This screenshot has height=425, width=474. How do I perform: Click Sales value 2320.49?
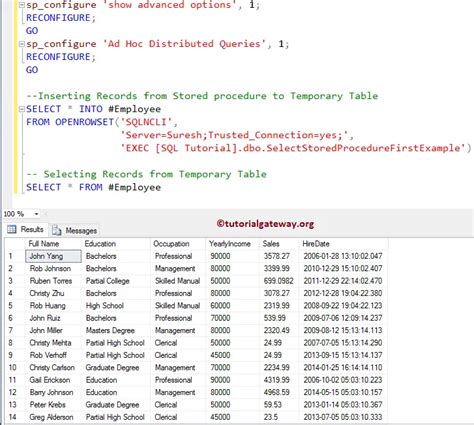(x=279, y=330)
